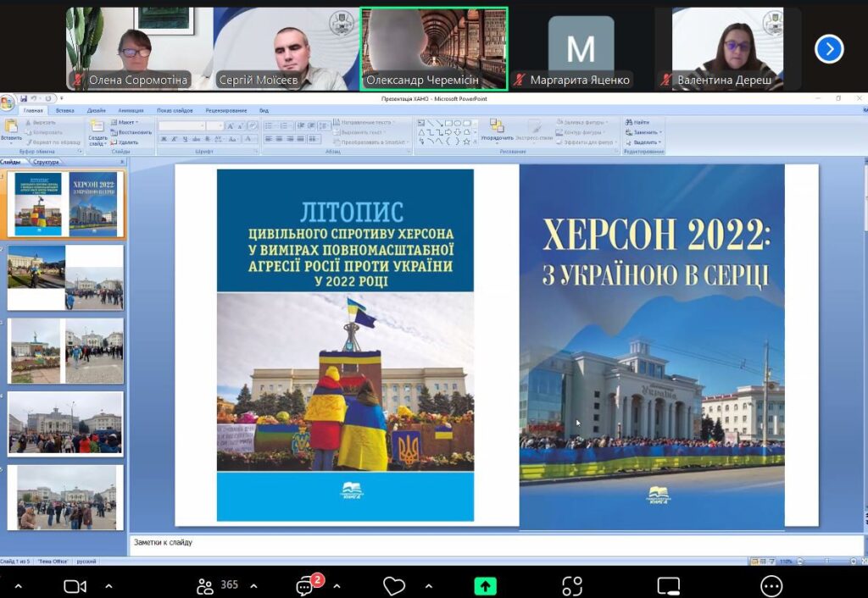Expand chat options arrow beside chat icon
The image size is (868, 598).
click(x=337, y=586)
